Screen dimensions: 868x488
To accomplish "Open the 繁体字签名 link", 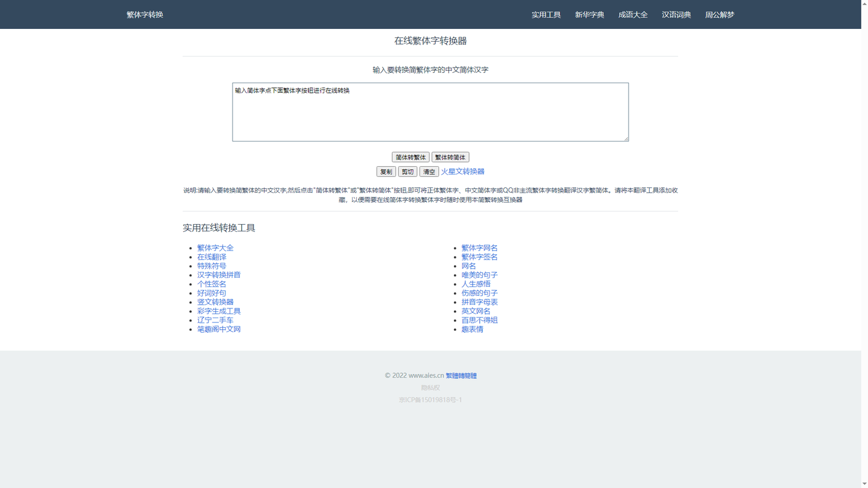I will click(x=479, y=257).
